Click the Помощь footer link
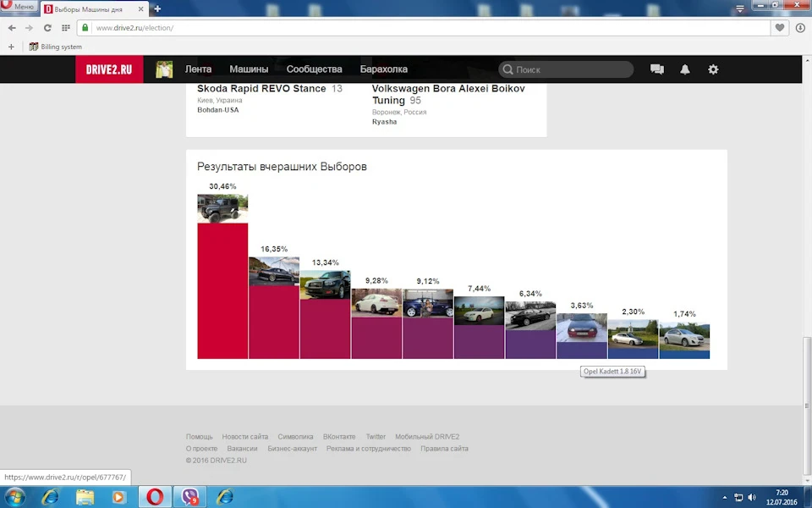This screenshot has height=508, width=812. tap(200, 437)
